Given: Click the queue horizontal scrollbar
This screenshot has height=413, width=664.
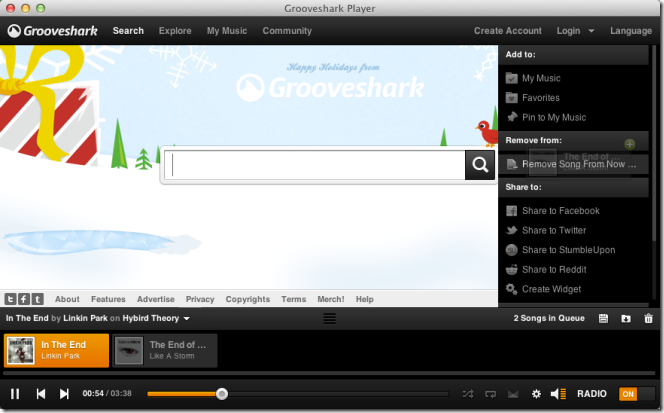Looking at the screenshot, I should [329, 373].
